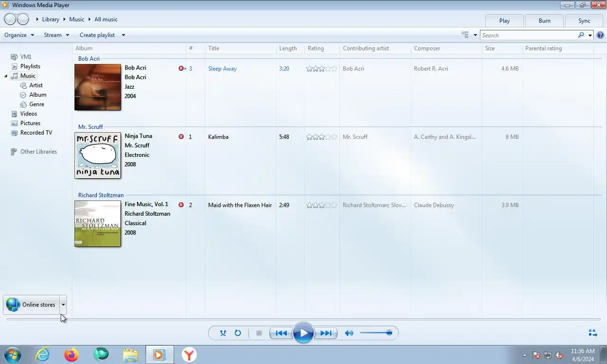
Task: Click into the Search box
Action: tap(528, 35)
